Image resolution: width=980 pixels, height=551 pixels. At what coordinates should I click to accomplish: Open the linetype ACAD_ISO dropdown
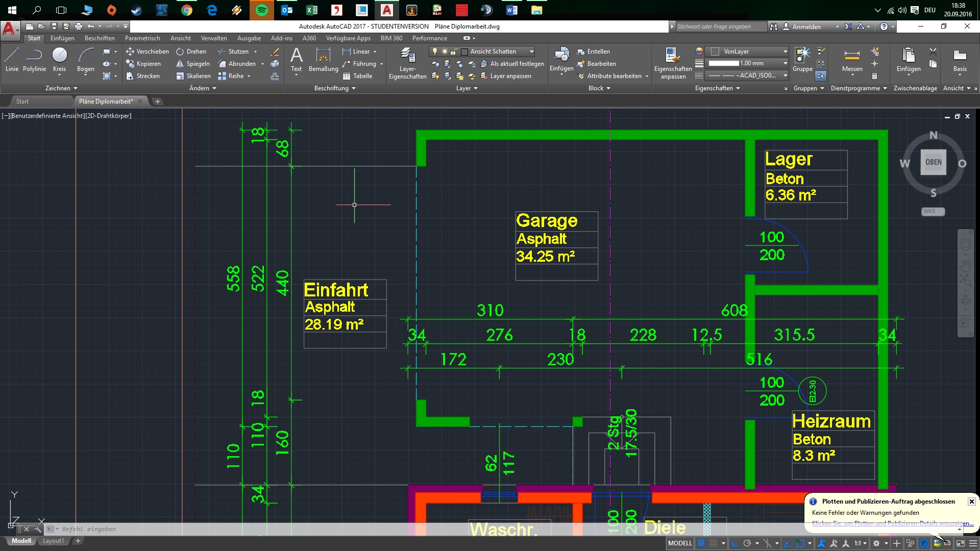[x=747, y=76]
